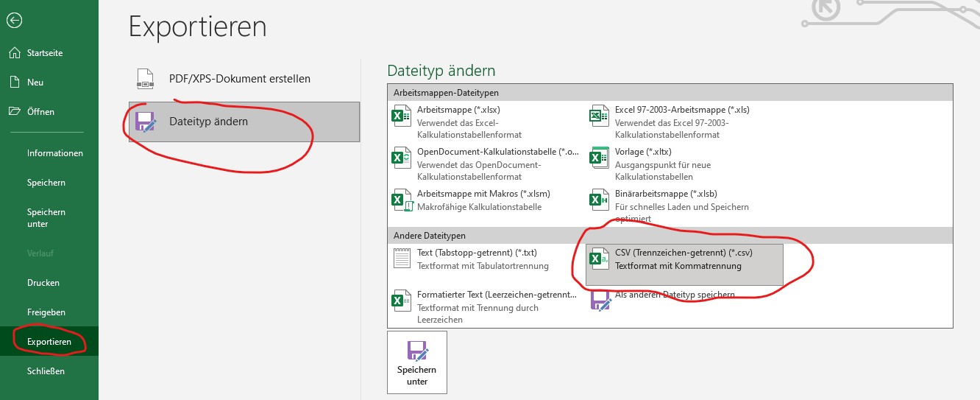Screen dimensions: 980x400
Task: Open the Drucken page
Action: click(x=43, y=283)
